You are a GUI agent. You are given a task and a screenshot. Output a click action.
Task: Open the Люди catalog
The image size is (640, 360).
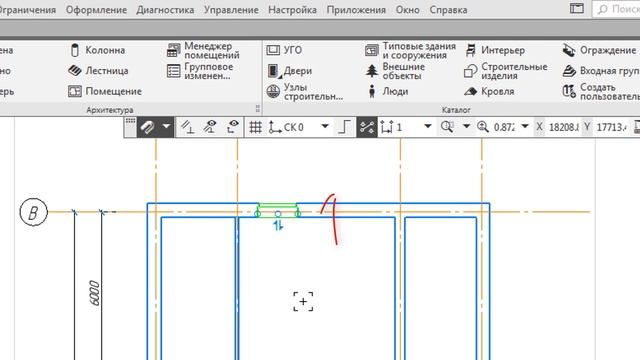click(388, 91)
